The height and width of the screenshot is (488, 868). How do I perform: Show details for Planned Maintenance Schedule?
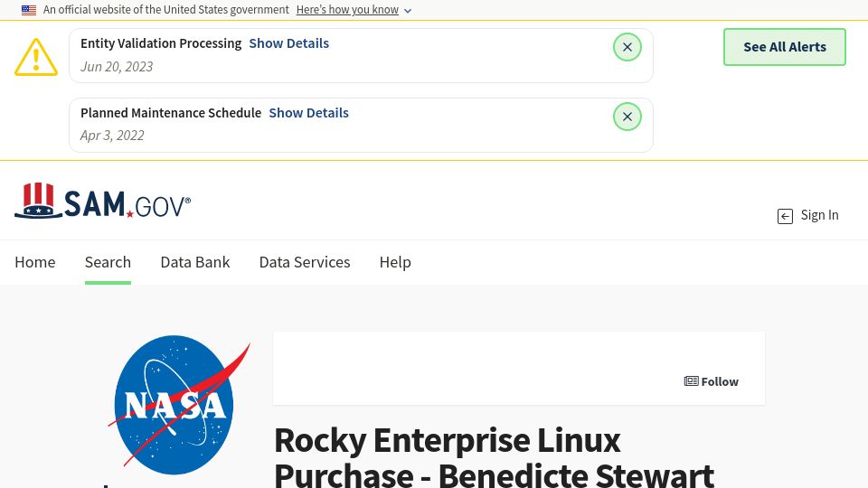point(309,113)
